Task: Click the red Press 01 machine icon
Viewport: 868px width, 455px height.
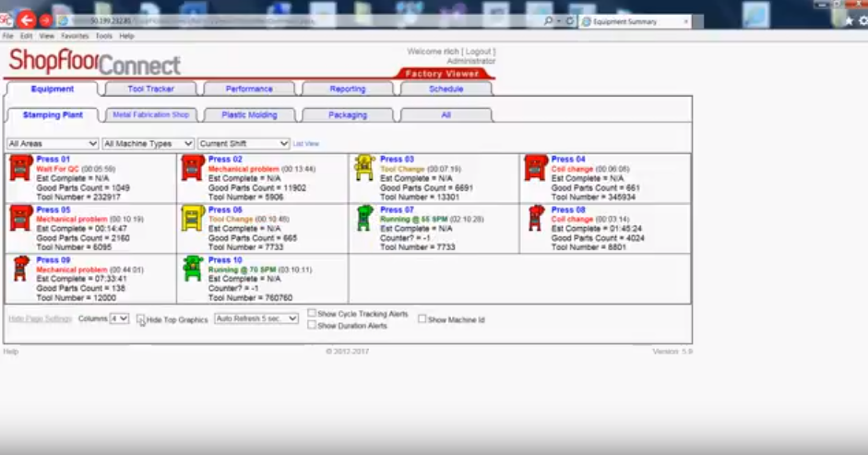Action: click(20, 168)
